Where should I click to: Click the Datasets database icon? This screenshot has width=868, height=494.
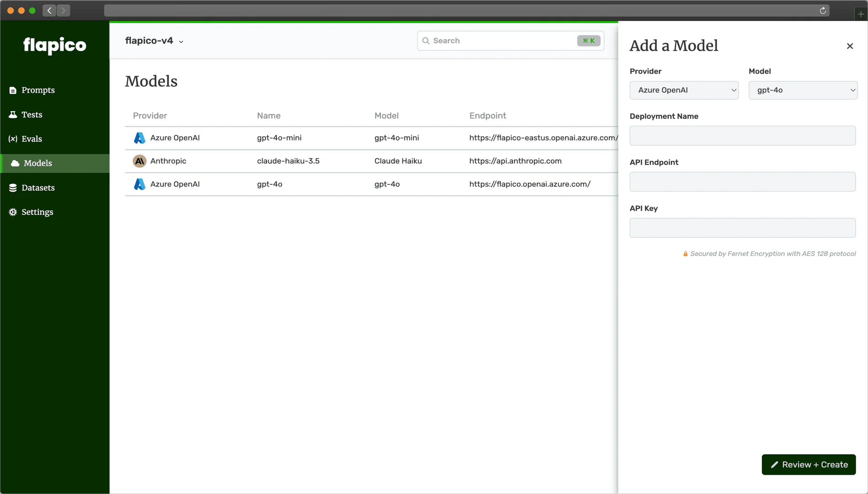(13, 188)
